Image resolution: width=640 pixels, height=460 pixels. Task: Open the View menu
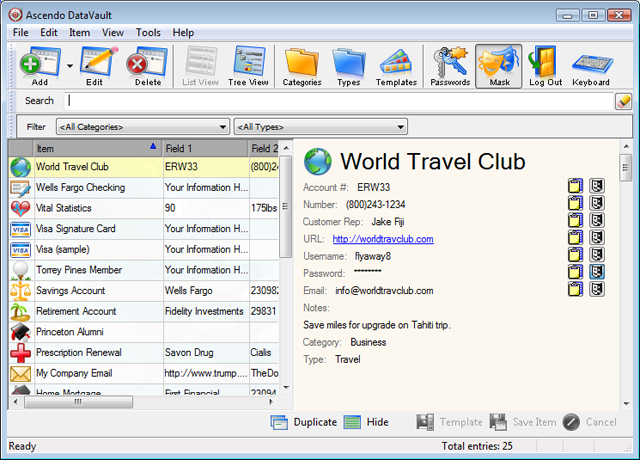pos(113,33)
